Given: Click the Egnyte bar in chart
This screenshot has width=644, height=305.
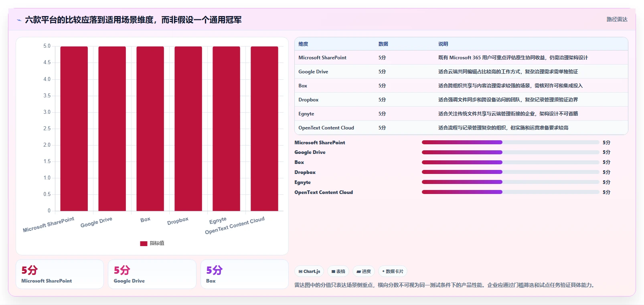Looking at the screenshot, I should (226, 129).
